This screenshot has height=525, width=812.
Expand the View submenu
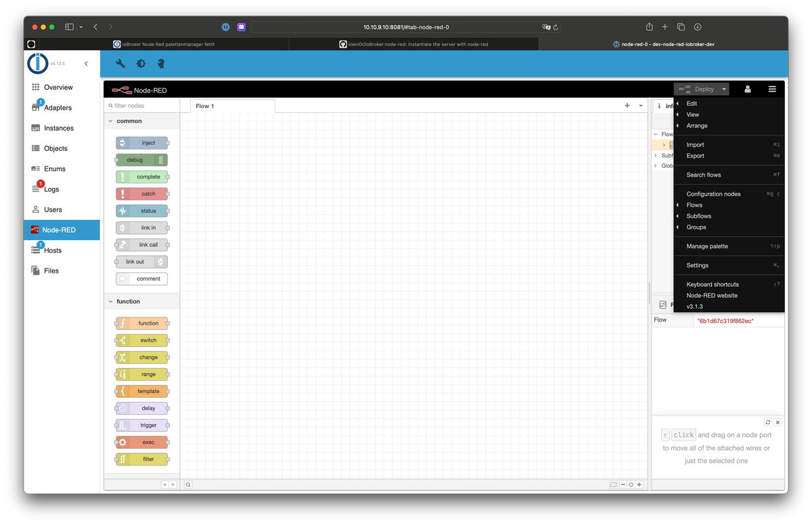pos(729,114)
